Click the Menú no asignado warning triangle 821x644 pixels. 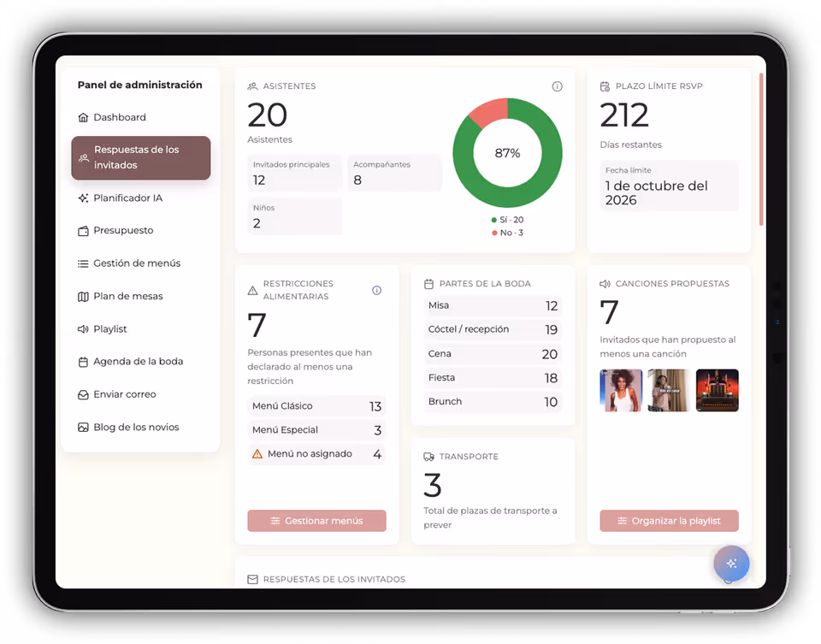[x=257, y=453]
